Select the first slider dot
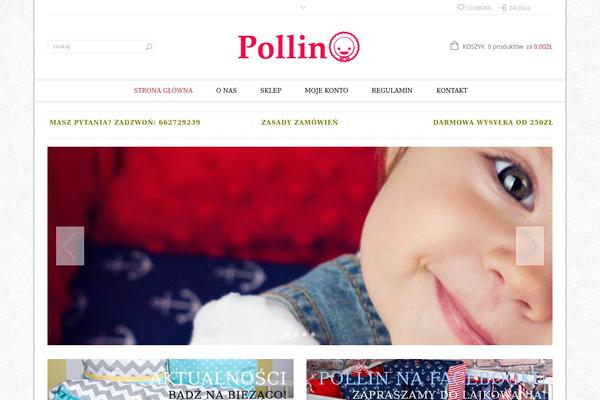 [x=287, y=334]
